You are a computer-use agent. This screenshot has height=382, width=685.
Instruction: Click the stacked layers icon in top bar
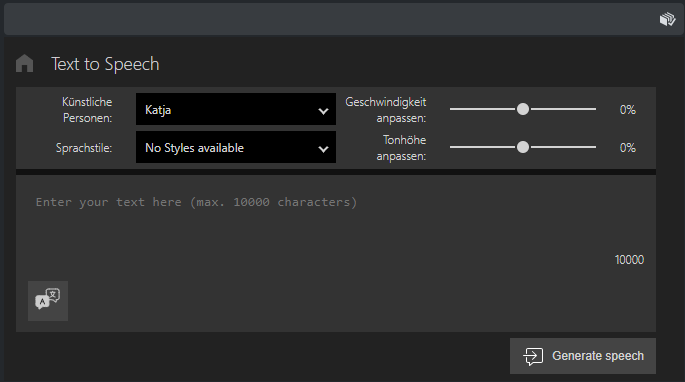click(667, 19)
